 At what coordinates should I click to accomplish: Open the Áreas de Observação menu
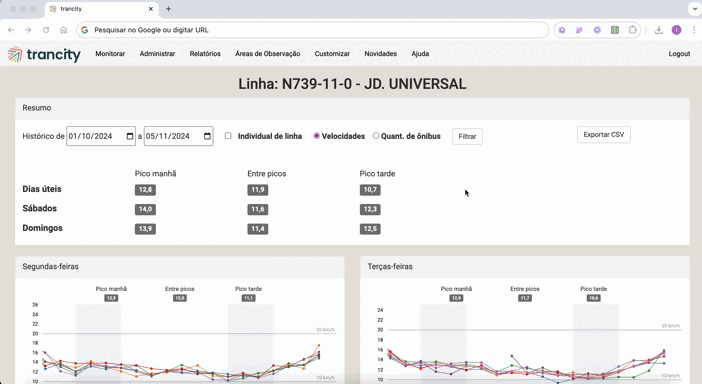(268, 54)
